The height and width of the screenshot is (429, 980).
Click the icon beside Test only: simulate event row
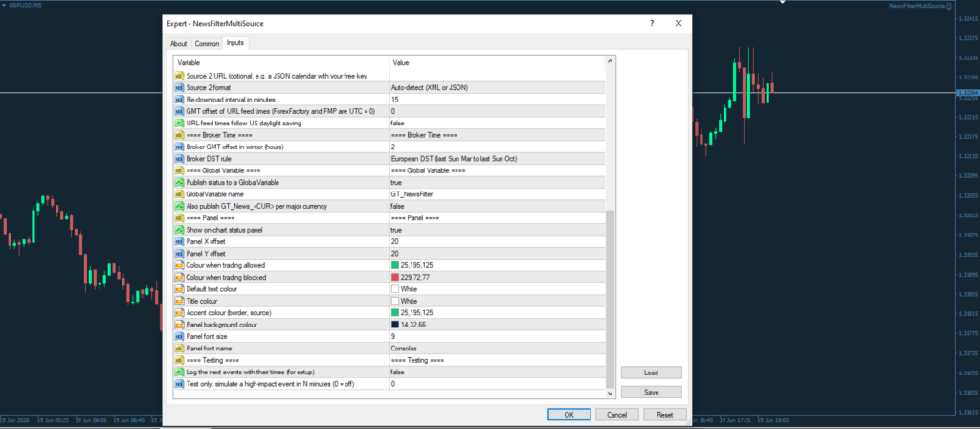click(179, 384)
